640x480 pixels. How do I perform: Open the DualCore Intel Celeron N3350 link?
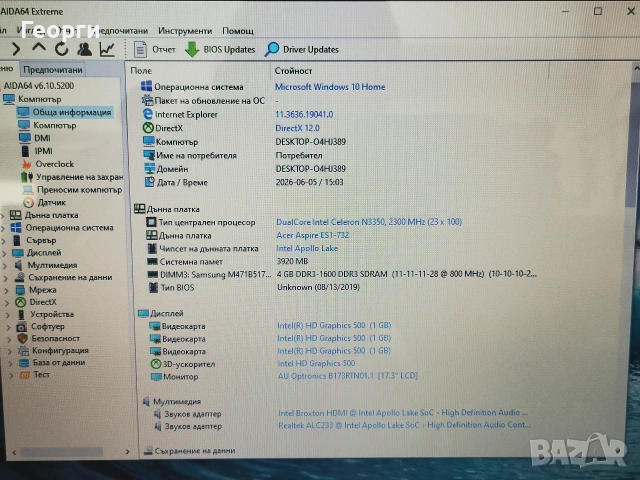point(369,222)
